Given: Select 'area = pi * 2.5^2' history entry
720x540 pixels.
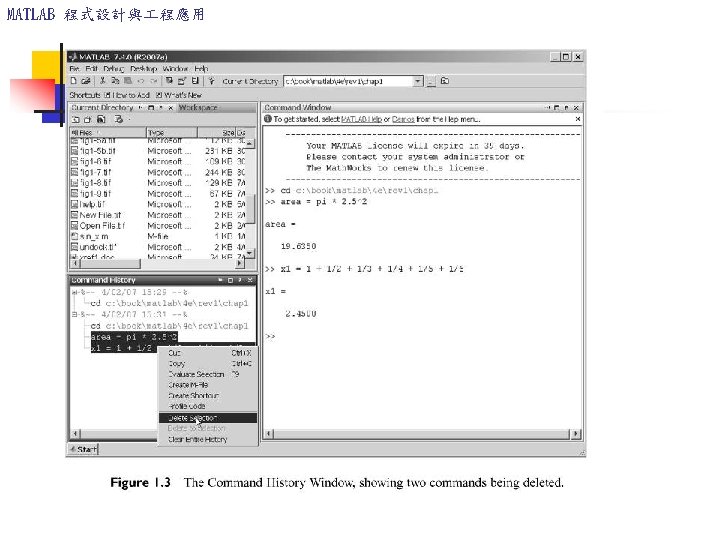Looking at the screenshot, I should (134, 337).
